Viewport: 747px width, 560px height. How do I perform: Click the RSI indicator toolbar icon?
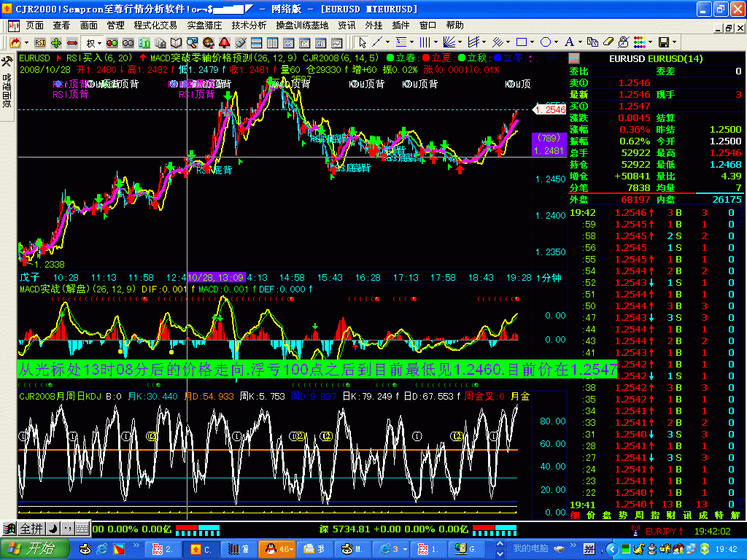pyautogui.click(x=40, y=42)
